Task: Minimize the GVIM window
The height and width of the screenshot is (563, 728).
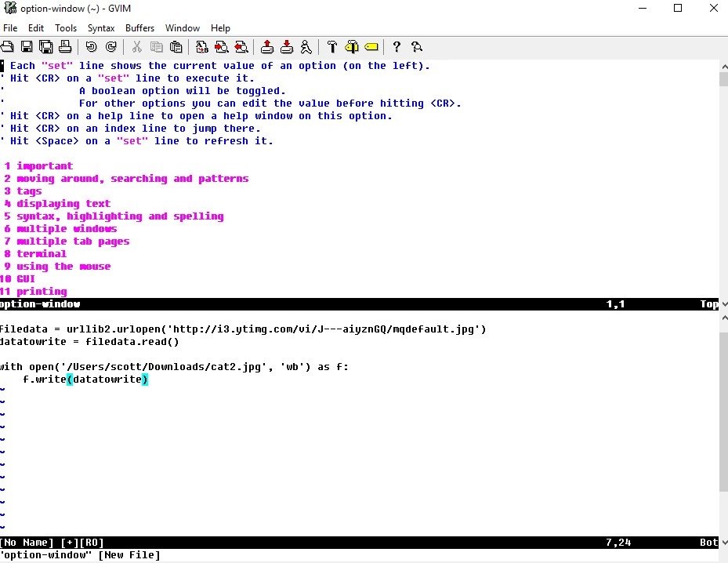Action: coord(643,8)
